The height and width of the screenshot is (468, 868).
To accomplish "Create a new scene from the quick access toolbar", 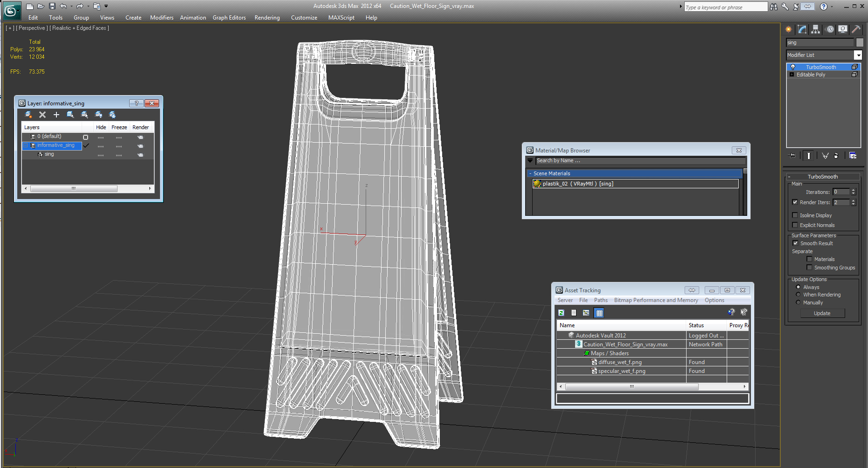I will point(30,6).
